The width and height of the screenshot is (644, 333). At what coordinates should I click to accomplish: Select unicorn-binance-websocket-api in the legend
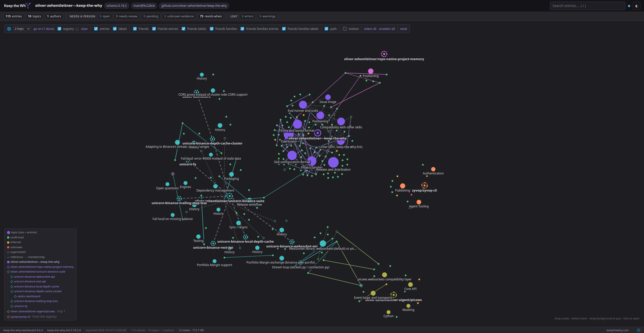pyautogui.click(x=34, y=277)
